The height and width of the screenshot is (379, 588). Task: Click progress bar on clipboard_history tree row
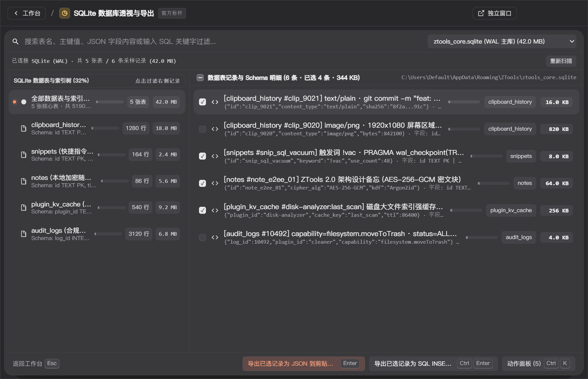[105, 128]
